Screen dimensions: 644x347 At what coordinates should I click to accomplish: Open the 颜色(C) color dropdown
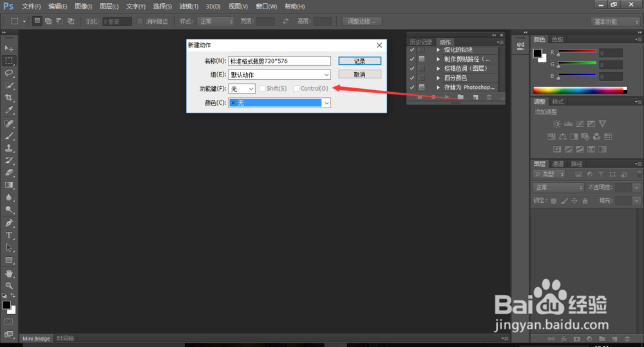pos(279,102)
